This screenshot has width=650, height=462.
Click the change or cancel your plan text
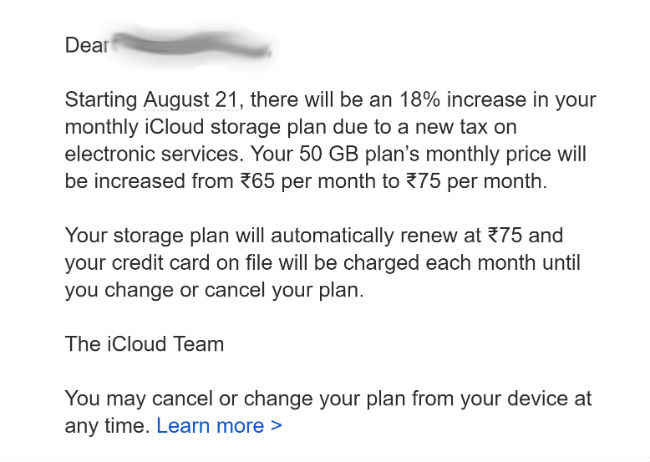click(x=234, y=290)
